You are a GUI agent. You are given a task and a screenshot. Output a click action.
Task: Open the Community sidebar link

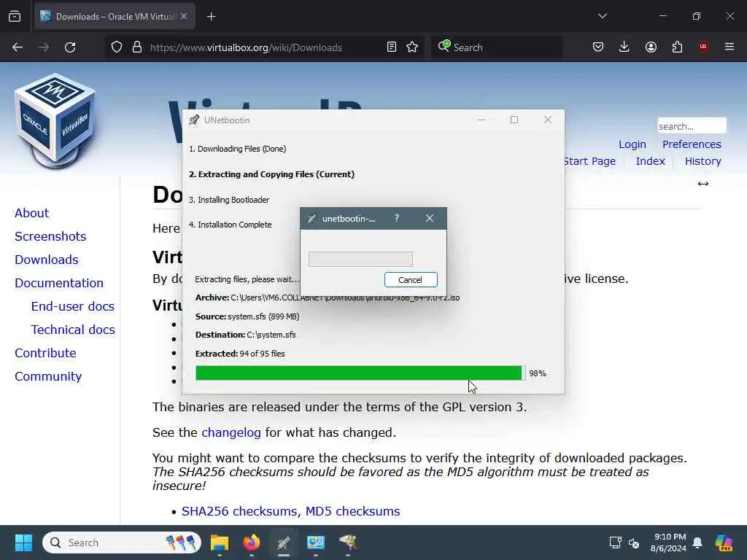48,376
